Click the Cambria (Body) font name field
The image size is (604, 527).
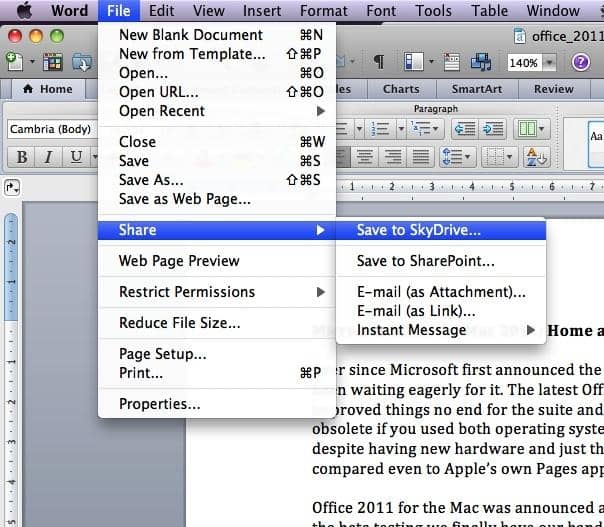[x=50, y=129]
